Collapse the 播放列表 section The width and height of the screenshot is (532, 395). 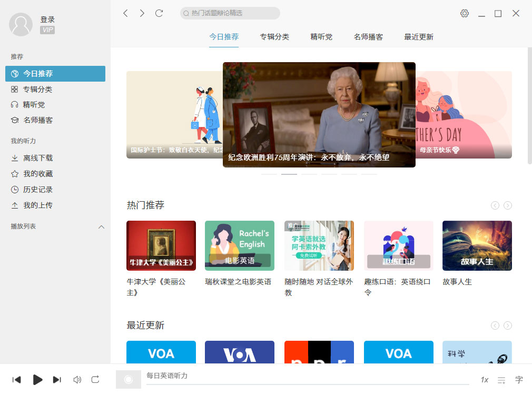point(101,227)
